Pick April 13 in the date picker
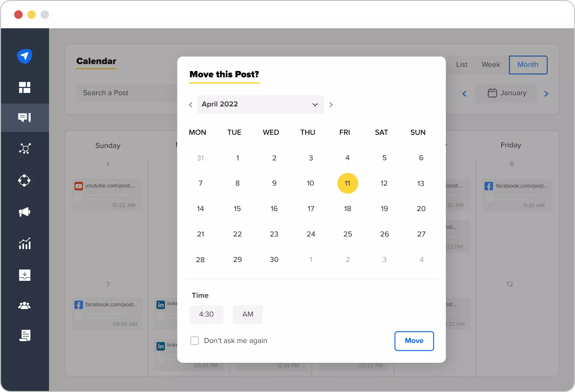The image size is (575, 392). tap(421, 183)
